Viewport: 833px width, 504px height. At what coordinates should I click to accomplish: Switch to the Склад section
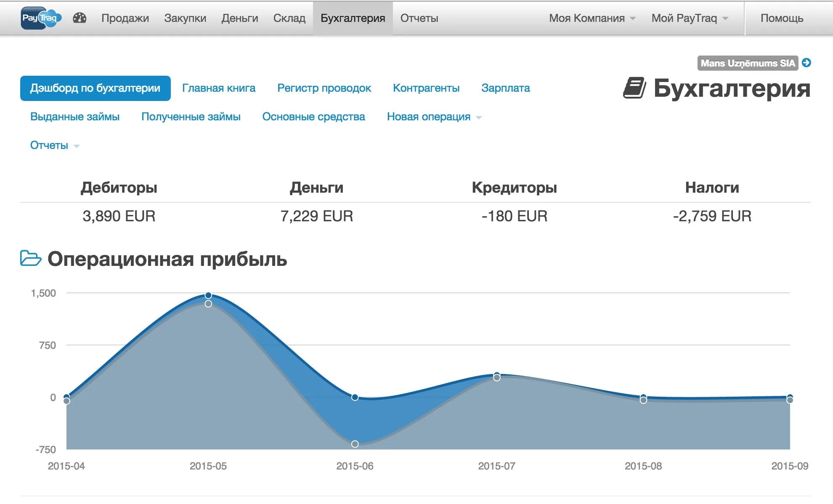[x=289, y=18]
